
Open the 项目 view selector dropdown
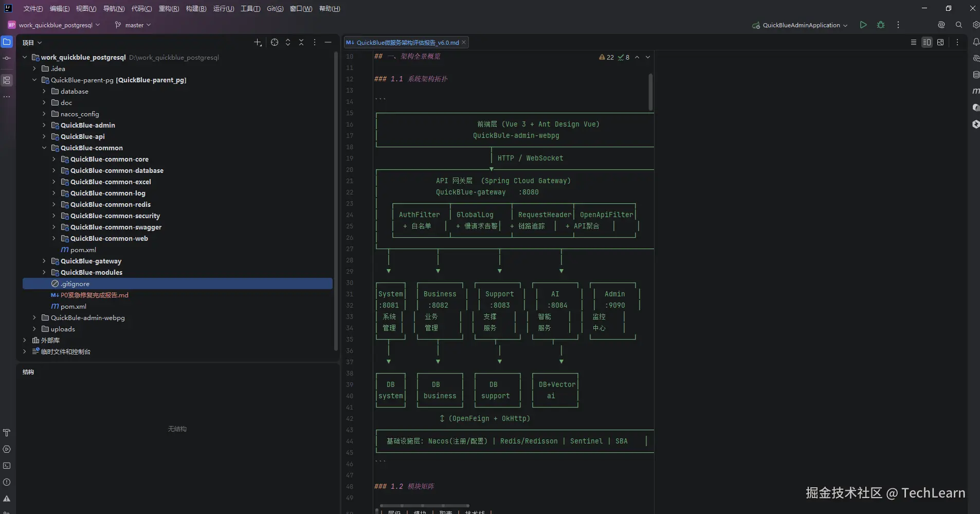pyautogui.click(x=32, y=42)
